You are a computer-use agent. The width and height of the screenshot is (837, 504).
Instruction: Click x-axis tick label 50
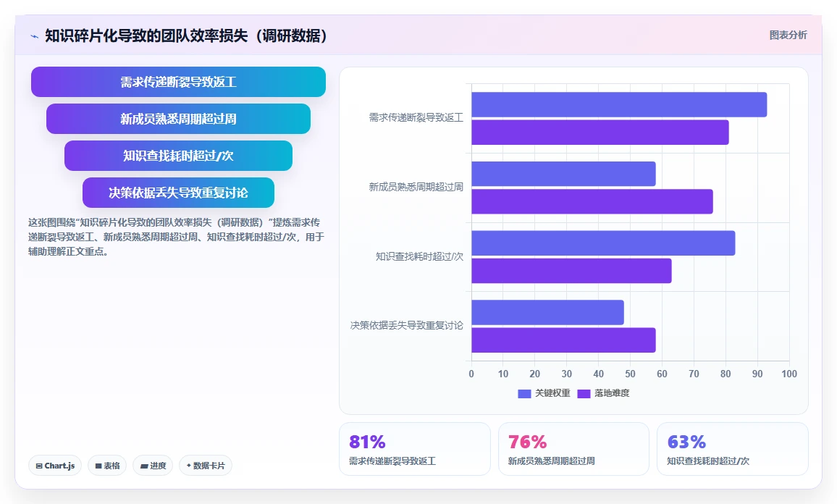(x=630, y=374)
